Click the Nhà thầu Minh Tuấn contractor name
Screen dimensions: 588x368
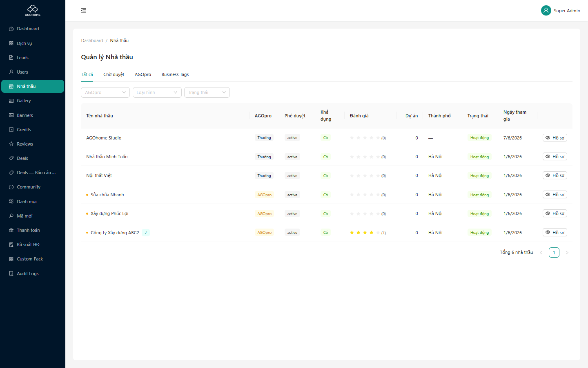(x=107, y=157)
